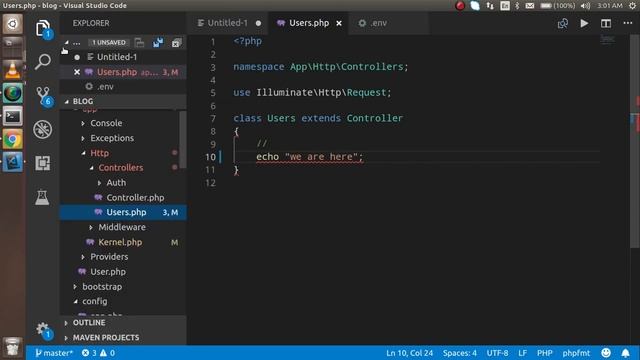Open Source Control view with 6 changes
This screenshot has width=640, height=360.
[43, 96]
